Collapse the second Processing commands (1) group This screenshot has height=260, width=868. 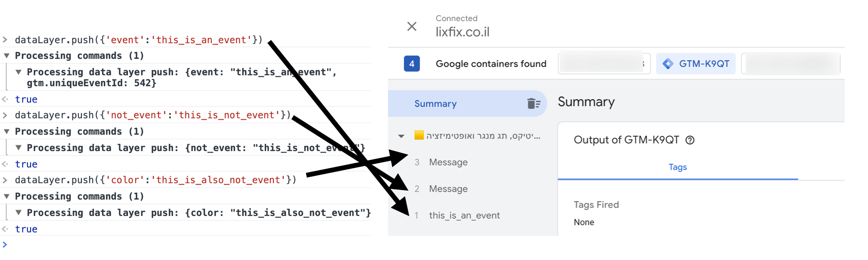point(7,132)
